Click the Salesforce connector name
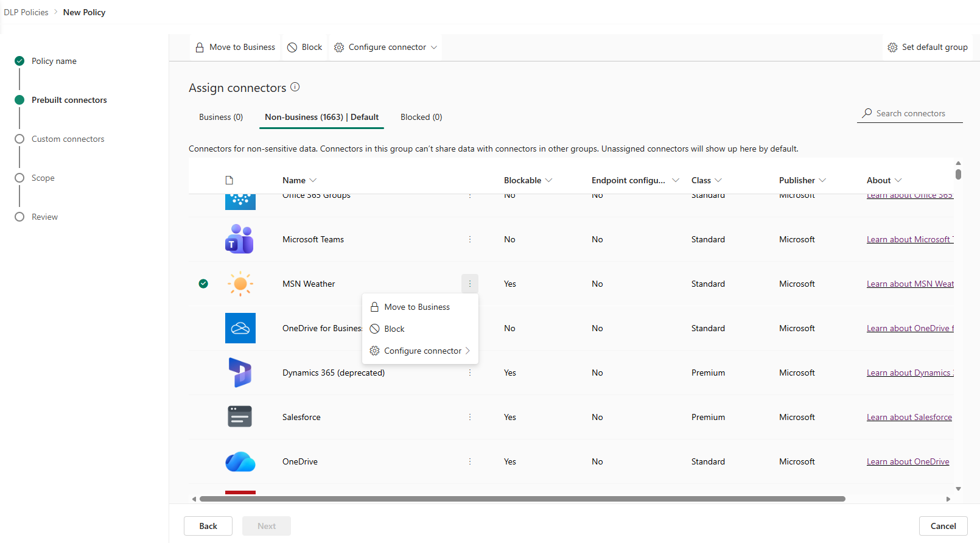Image resolution: width=980 pixels, height=543 pixels. click(301, 417)
